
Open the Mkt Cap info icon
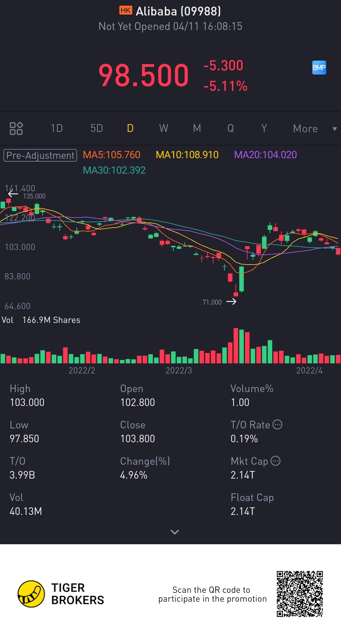(x=276, y=461)
